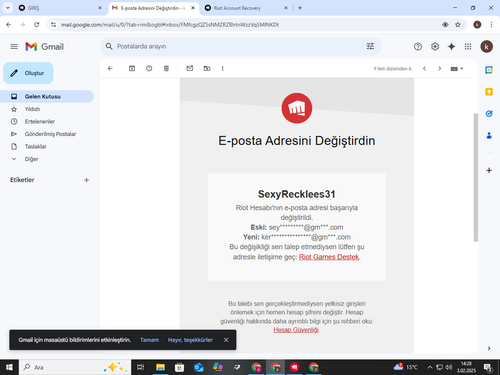Archive this email
Viewport: 500px width, 375px height.
click(x=132, y=68)
